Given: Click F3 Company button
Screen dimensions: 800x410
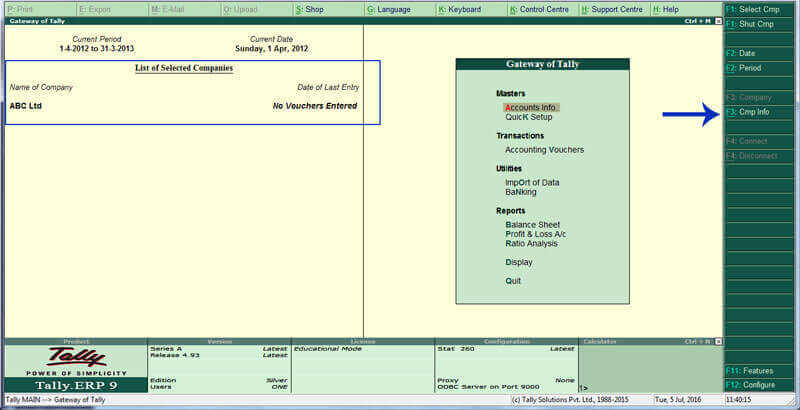Looking at the screenshot, I should pyautogui.click(x=759, y=97).
